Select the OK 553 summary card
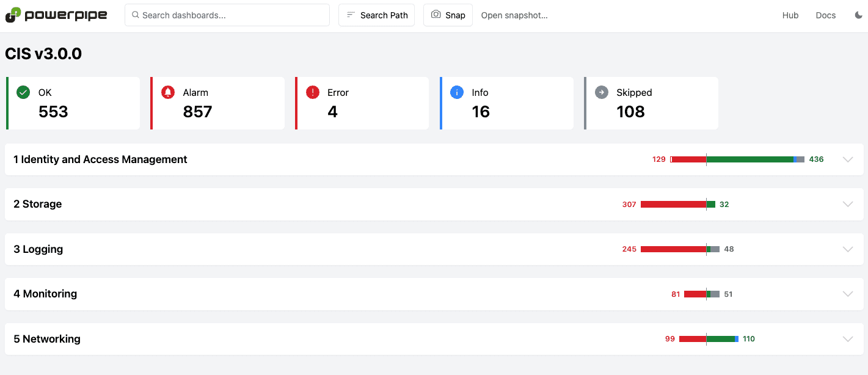 [73, 103]
